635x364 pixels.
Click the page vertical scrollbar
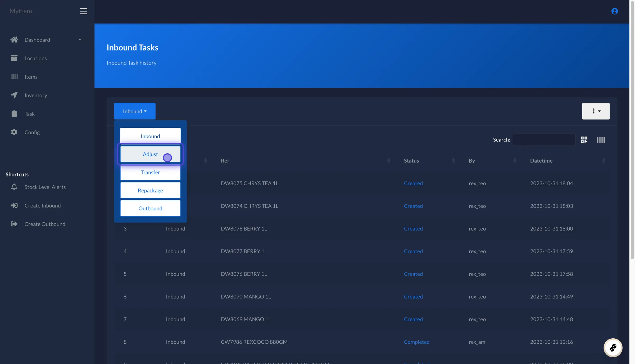point(632,130)
